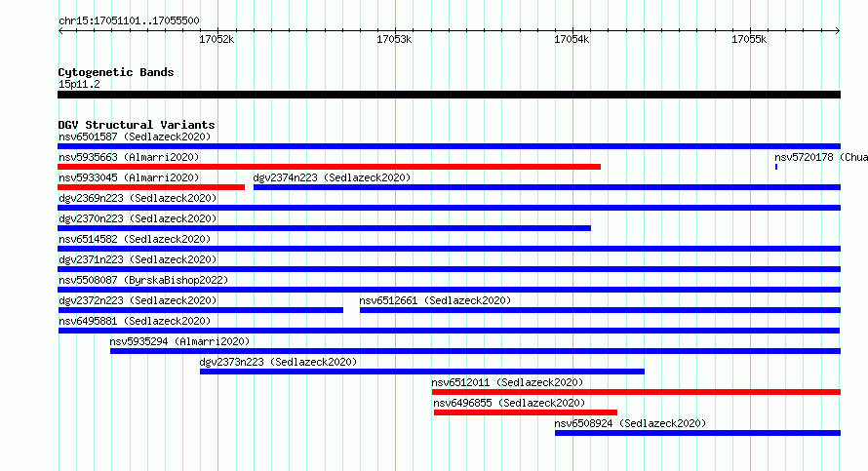The image size is (868, 471).
Task: Click the blue bar under nsv5508087
Action: pos(449,290)
